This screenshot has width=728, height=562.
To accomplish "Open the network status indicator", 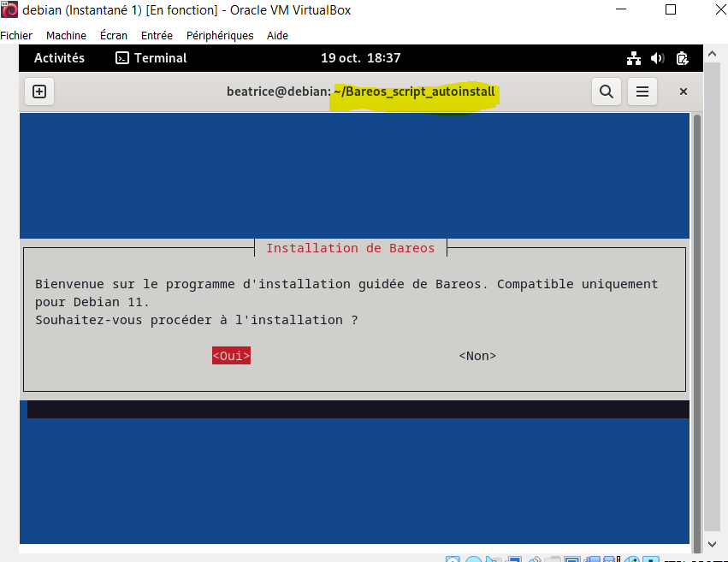I will (634, 58).
